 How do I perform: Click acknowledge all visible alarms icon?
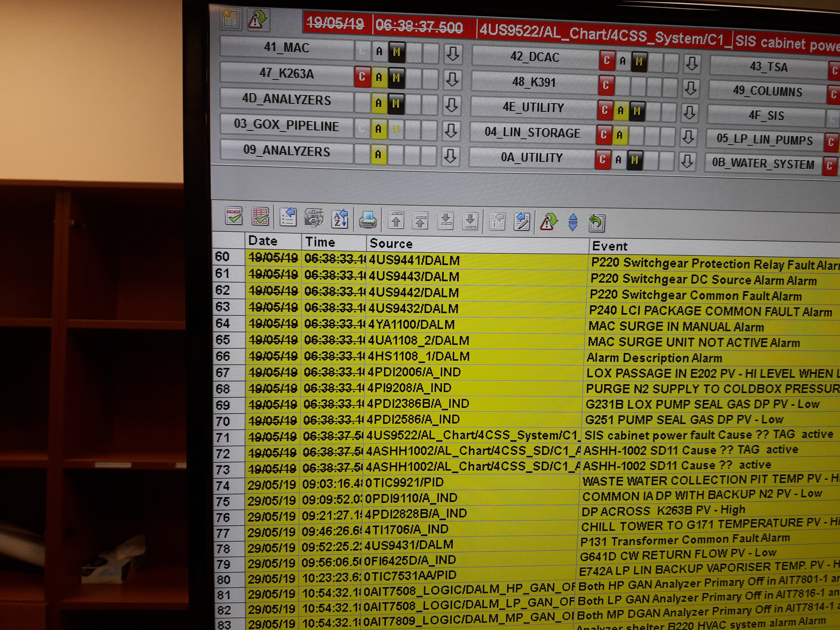coord(260,217)
